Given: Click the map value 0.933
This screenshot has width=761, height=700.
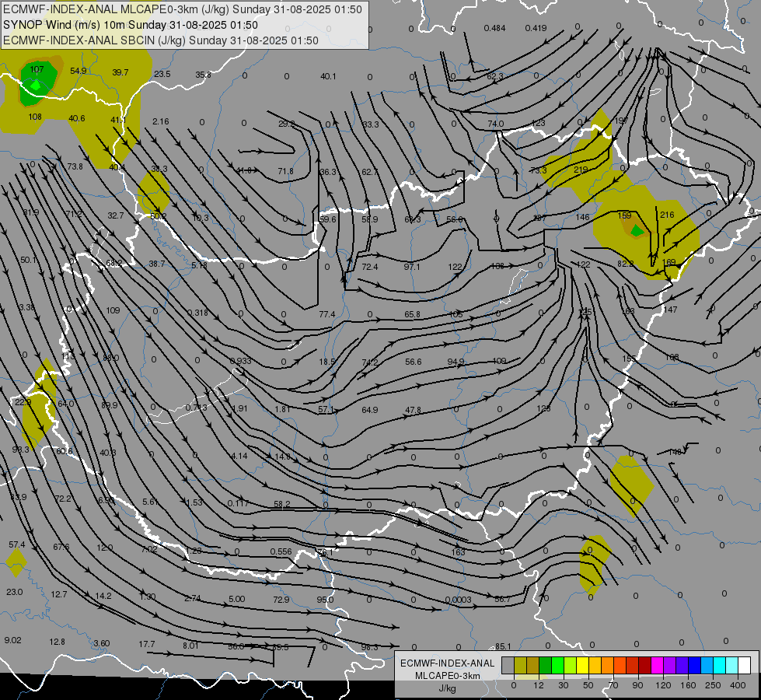Looking at the screenshot, I should click(x=241, y=361).
